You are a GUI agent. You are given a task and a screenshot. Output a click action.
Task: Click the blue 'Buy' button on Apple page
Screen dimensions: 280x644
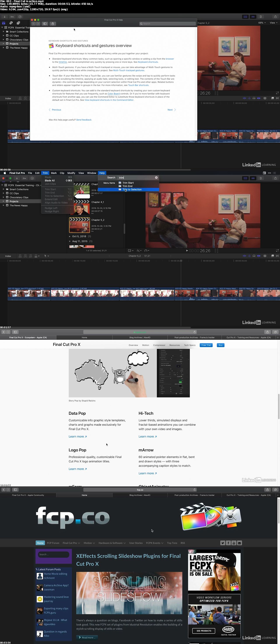click(x=220, y=345)
